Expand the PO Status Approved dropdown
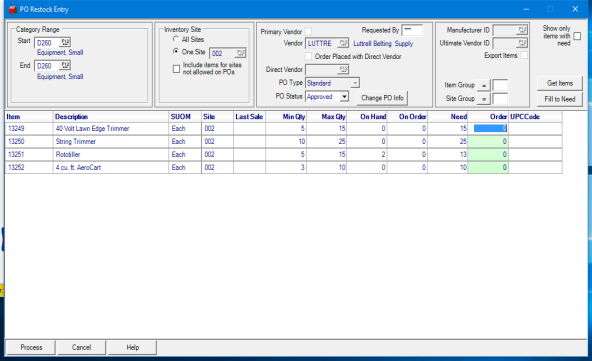Screen dimensions: 592x361 coord(344,97)
